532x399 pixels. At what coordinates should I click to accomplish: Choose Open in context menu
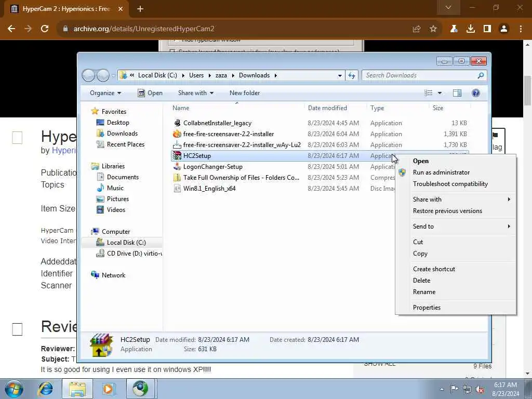click(421, 161)
